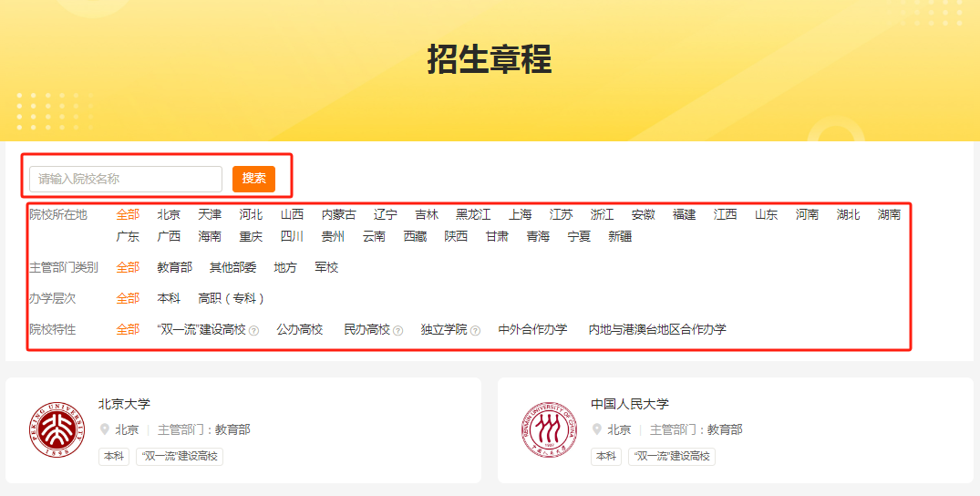Filter by 江西 province

tap(725, 214)
